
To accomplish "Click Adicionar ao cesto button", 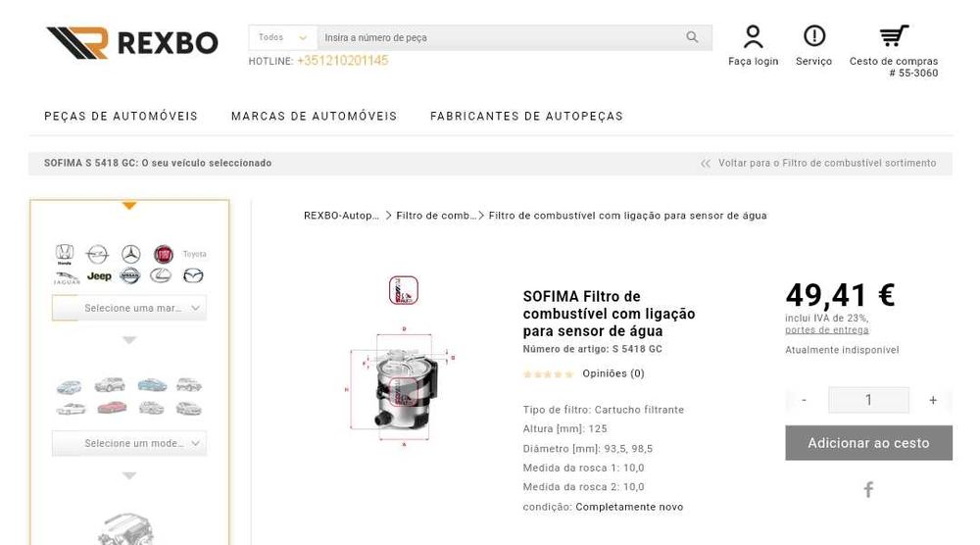I will pos(868,443).
